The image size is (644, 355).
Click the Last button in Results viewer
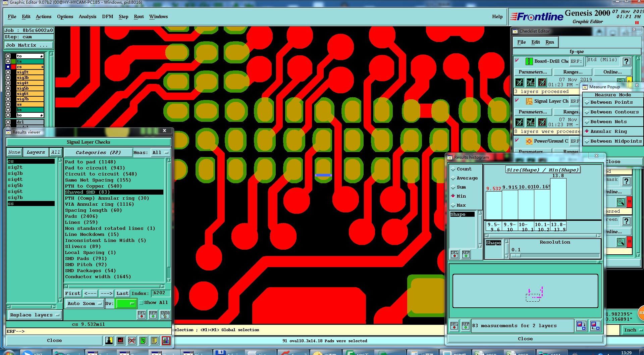[x=122, y=294]
